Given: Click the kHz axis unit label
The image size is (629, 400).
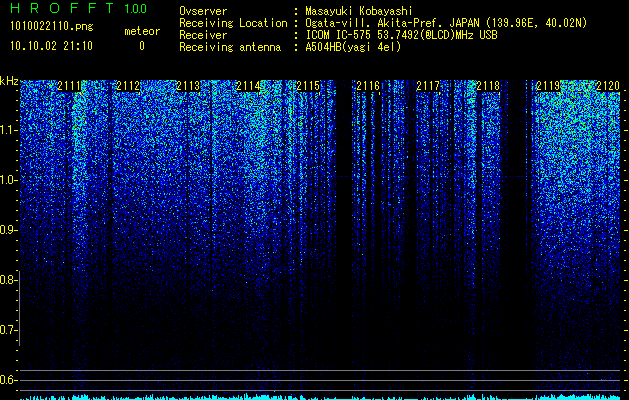Looking at the screenshot, I should click(9, 81).
